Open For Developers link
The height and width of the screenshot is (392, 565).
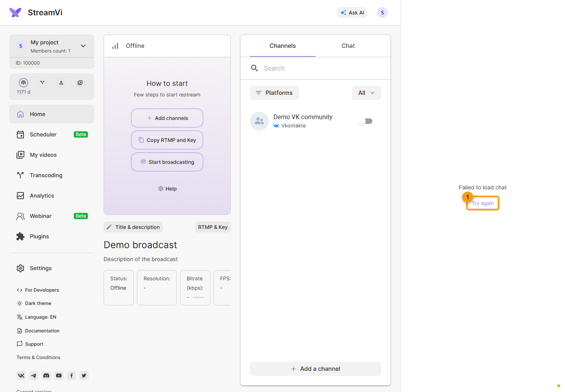point(38,290)
